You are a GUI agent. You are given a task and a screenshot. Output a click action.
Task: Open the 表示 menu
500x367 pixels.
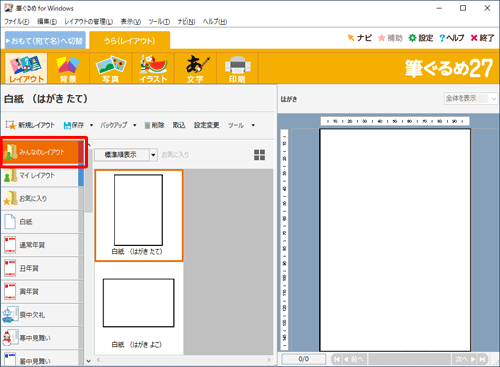[131, 22]
